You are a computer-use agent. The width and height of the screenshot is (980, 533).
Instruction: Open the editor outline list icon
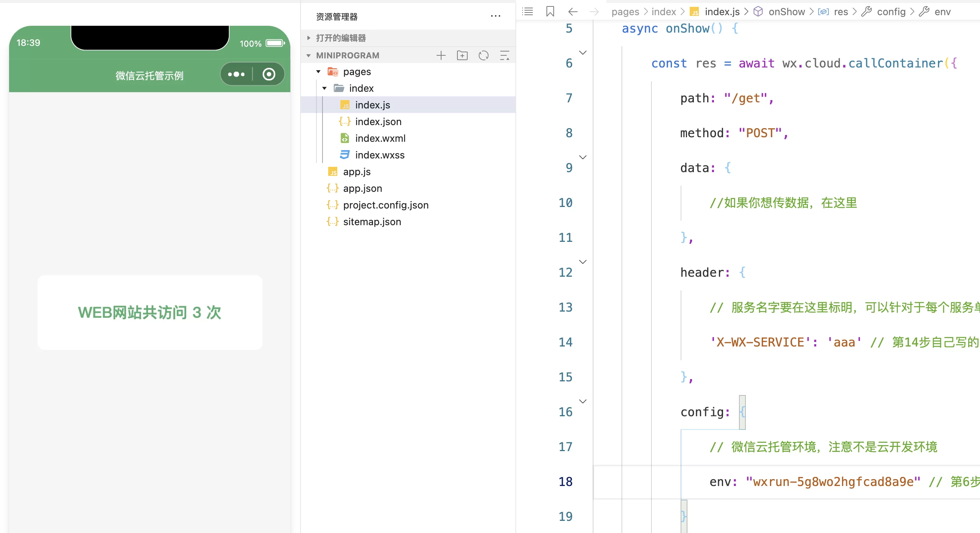(x=527, y=11)
